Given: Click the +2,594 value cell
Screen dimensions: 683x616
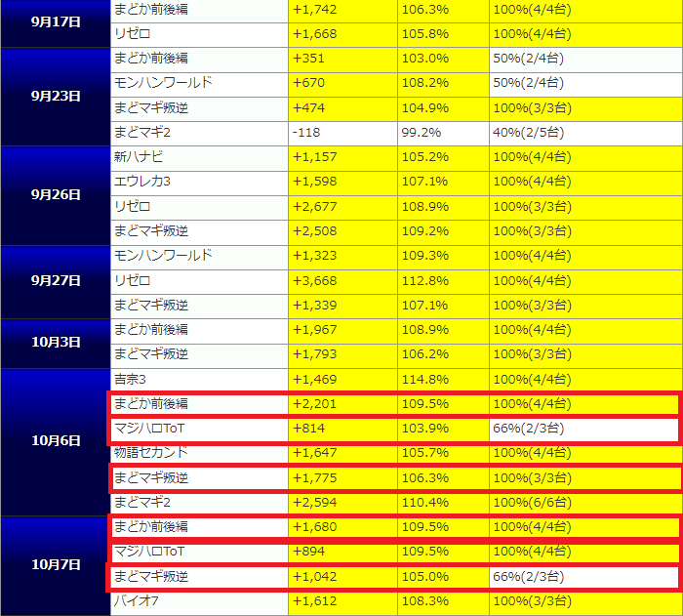Looking at the screenshot, I should [342, 503].
